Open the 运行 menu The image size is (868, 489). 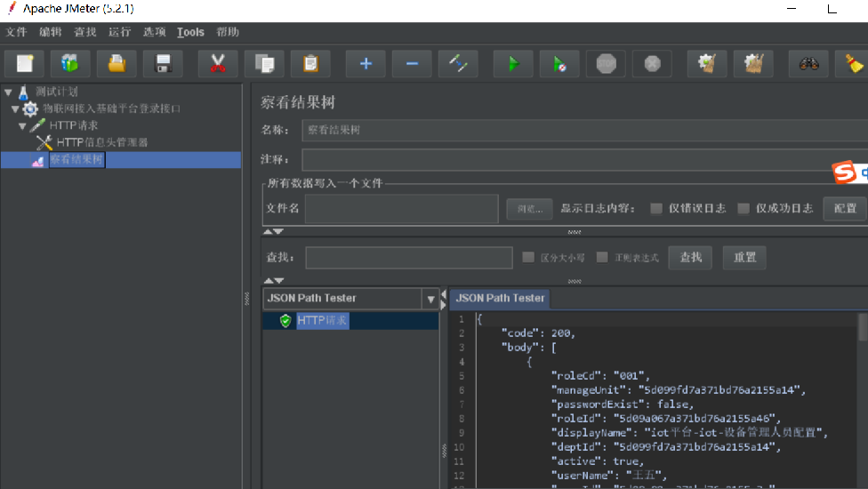tap(119, 32)
